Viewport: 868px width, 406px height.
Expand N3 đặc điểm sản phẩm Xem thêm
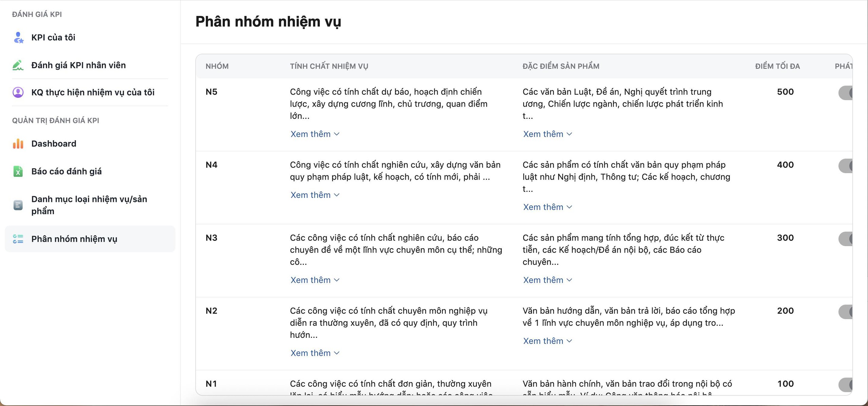click(x=548, y=280)
